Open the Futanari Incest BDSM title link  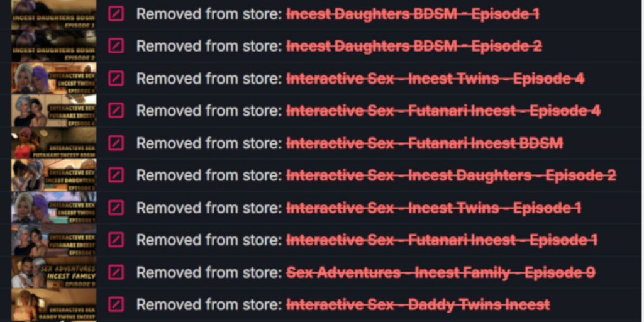click(425, 143)
